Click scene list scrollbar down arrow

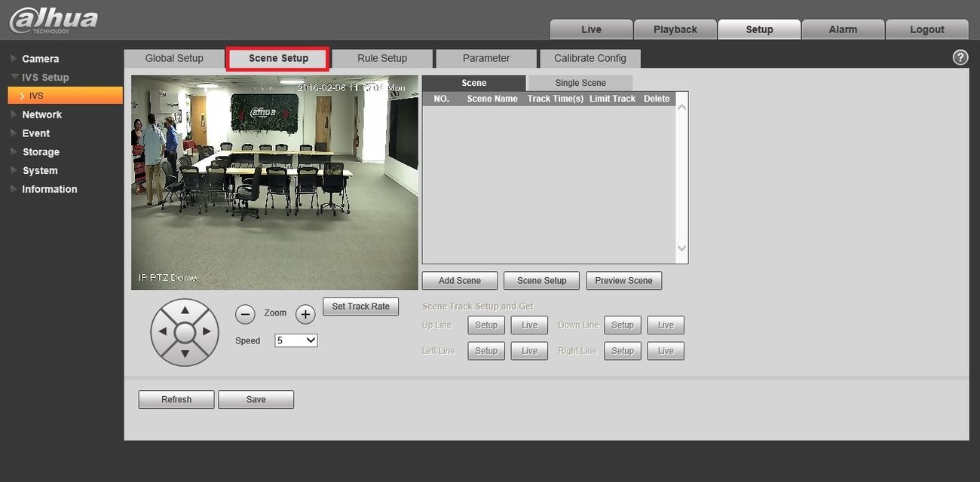tap(682, 249)
